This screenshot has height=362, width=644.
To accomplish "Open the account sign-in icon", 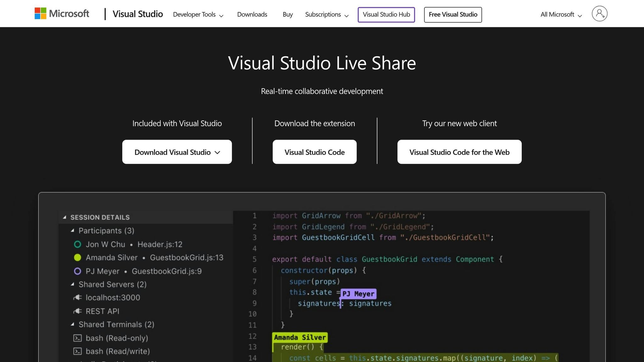I will [599, 14].
